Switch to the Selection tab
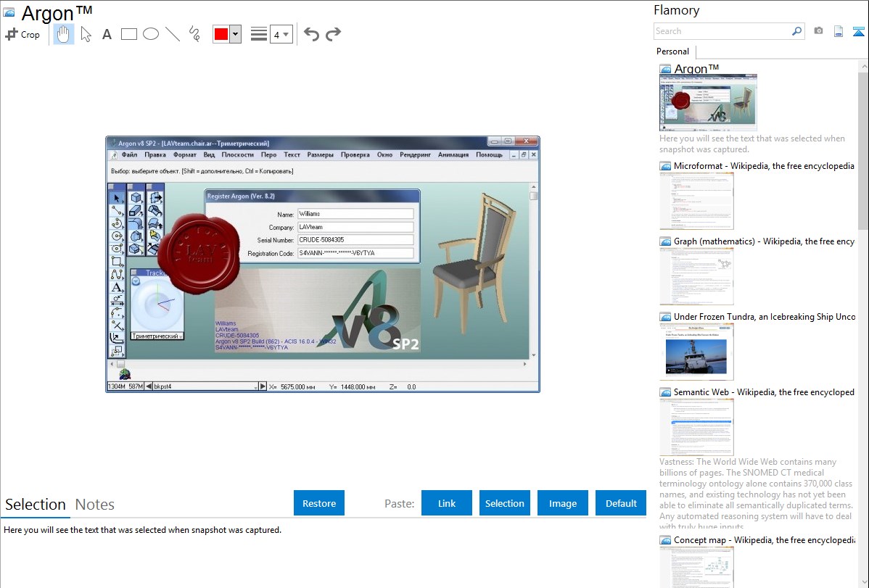Image resolution: width=869 pixels, height=588 pixels. 36,505
